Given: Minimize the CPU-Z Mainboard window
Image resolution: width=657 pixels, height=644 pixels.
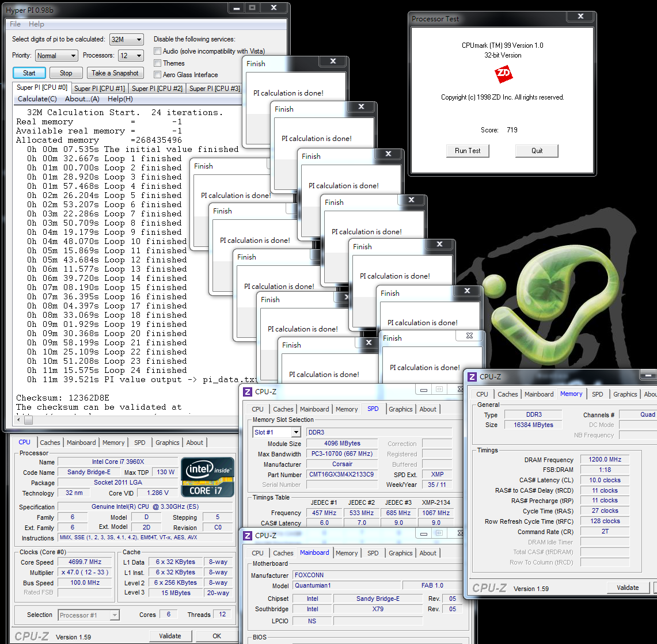Looking at the screenshot, I should click(x=424, y=534).
